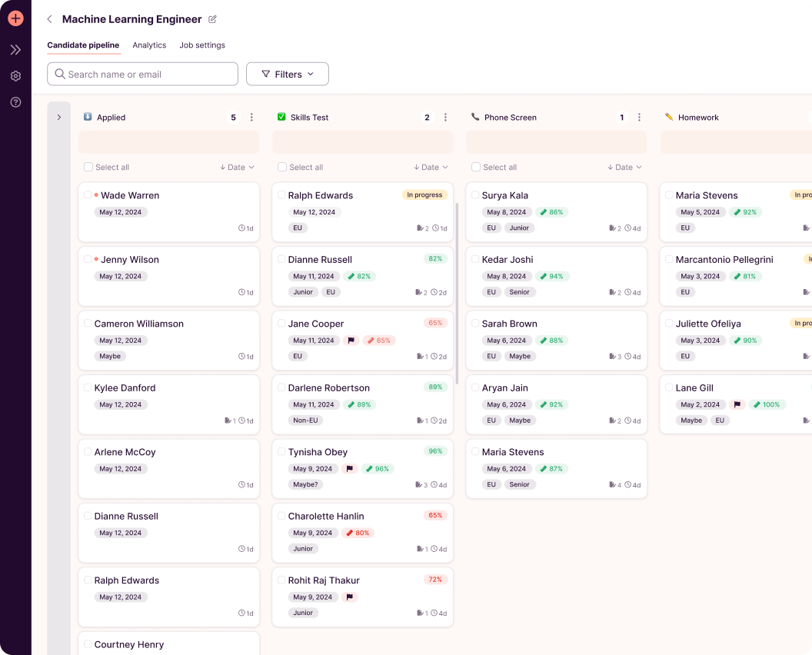
Task: Open Phone Screen column three-dot menu
Action: 639,118
